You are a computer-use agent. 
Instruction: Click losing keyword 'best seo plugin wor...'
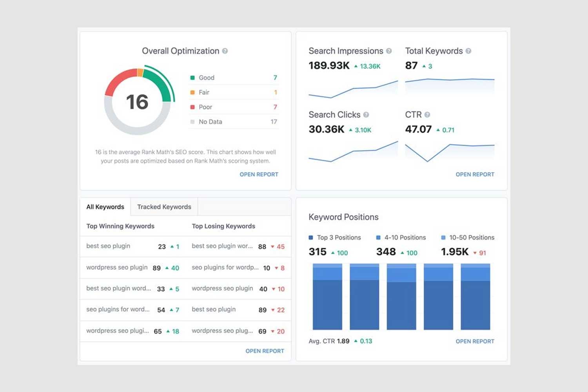[x=222, y=246]
